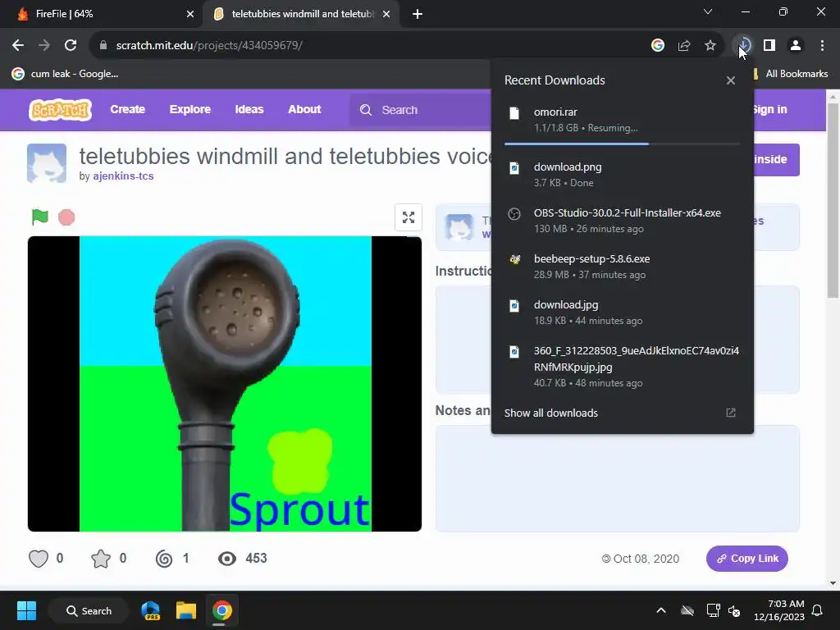Screen dimensions: 840x630
Task: Open All Bookmarks folder
Action: (791, 74)
